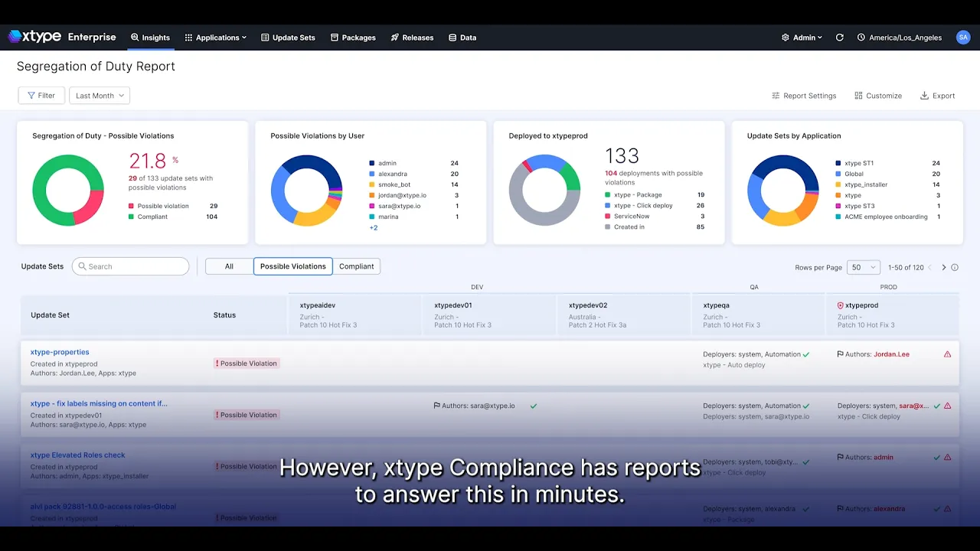
Task: Click the shield icon beside xtypeprod header
Action: [841, 305]
